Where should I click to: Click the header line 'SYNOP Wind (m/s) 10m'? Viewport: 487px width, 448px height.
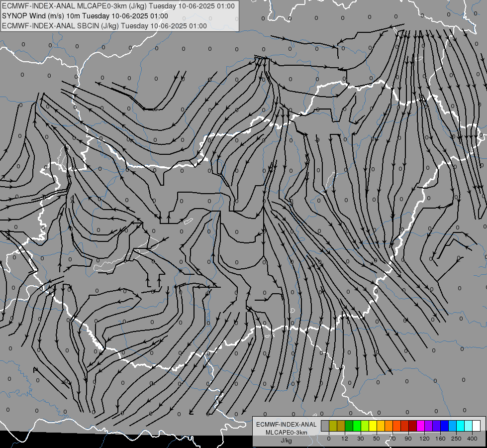coord(41,16)
